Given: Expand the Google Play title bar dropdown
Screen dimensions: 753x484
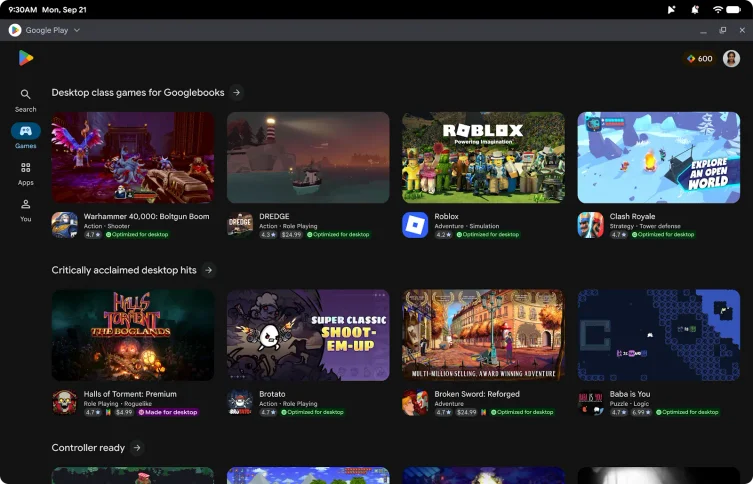Looking at the screenshot, I should 77,30.
